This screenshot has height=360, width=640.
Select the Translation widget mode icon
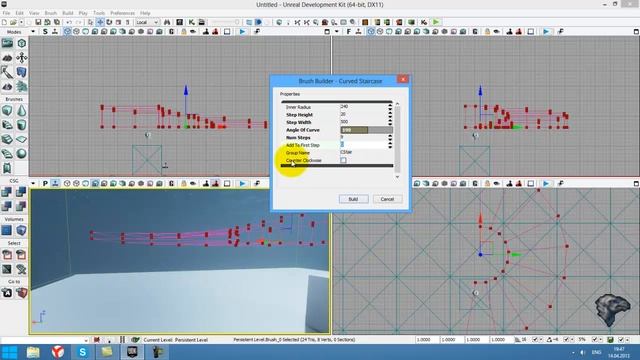(x=100, y=22)
